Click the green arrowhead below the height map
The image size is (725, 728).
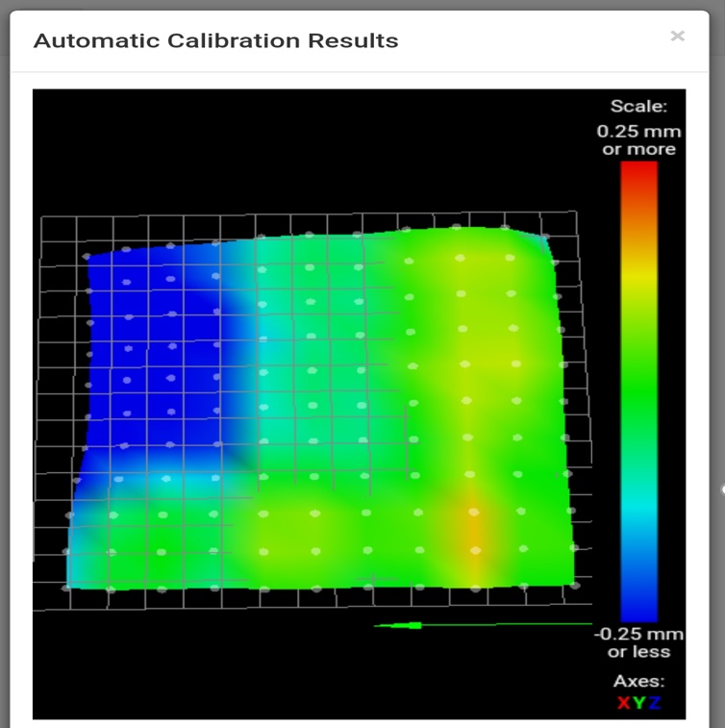point(412,625)
